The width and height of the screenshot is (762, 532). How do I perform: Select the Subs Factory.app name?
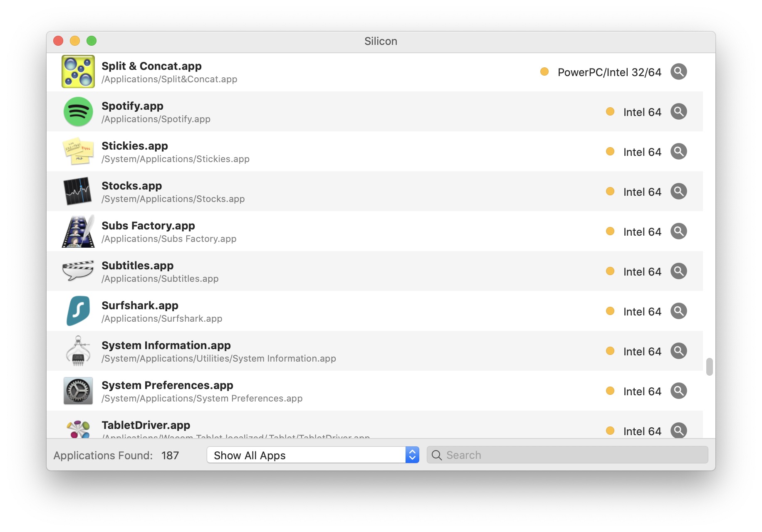point(148,226)
